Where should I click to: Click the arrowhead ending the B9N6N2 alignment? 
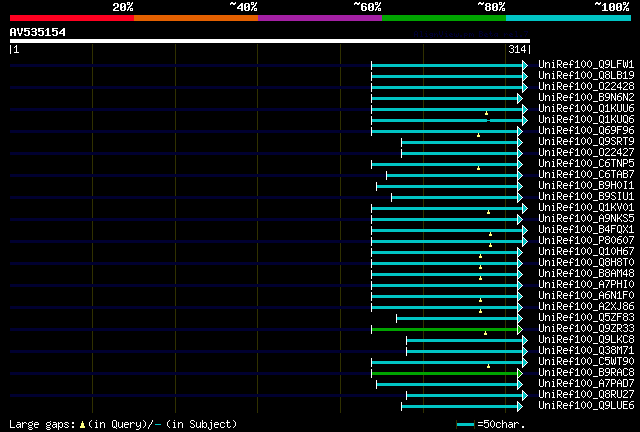520,98
